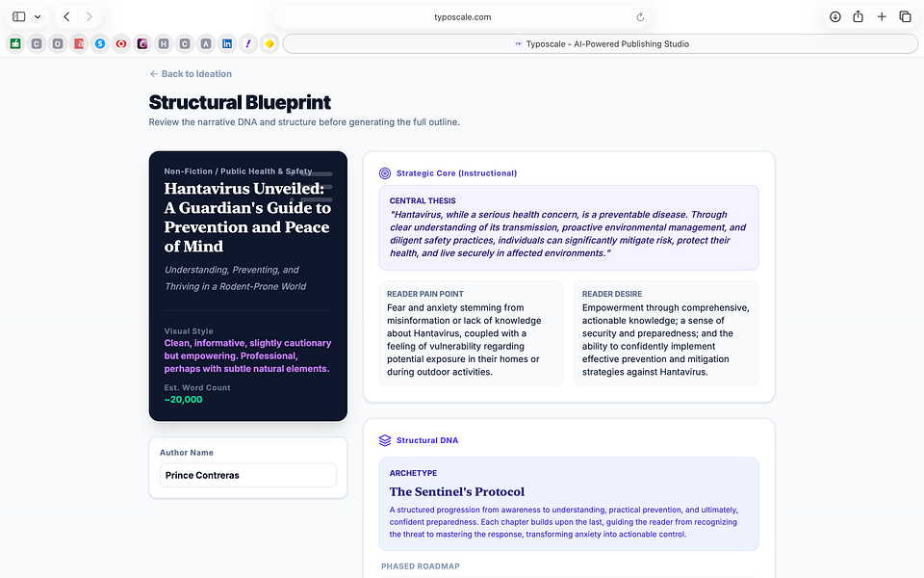Click the Strategic Core (Instructional) label
The height and width of the screenshot is (578, 924).
(456, 172)
